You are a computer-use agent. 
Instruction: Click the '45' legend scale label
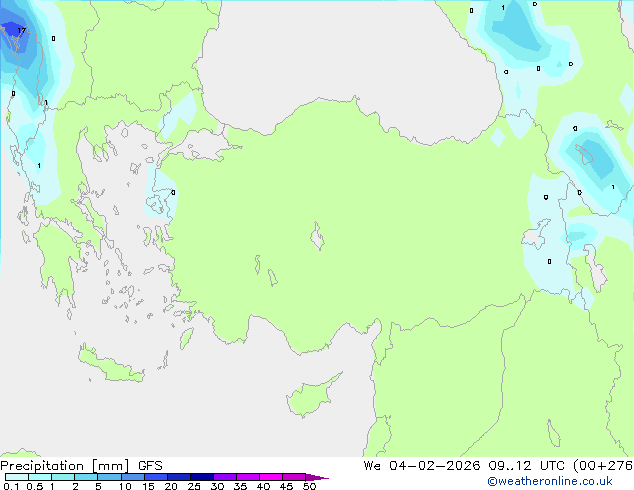(x=286, y=486)
